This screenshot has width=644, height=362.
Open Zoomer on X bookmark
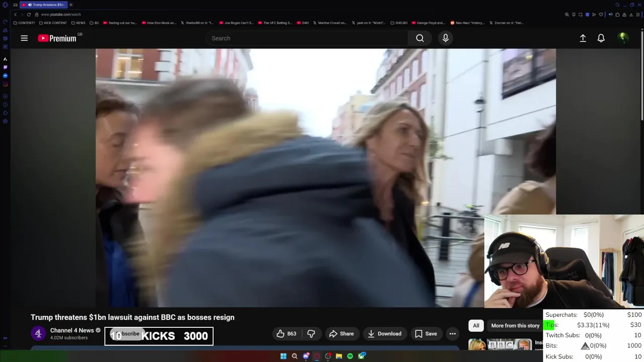507,23
